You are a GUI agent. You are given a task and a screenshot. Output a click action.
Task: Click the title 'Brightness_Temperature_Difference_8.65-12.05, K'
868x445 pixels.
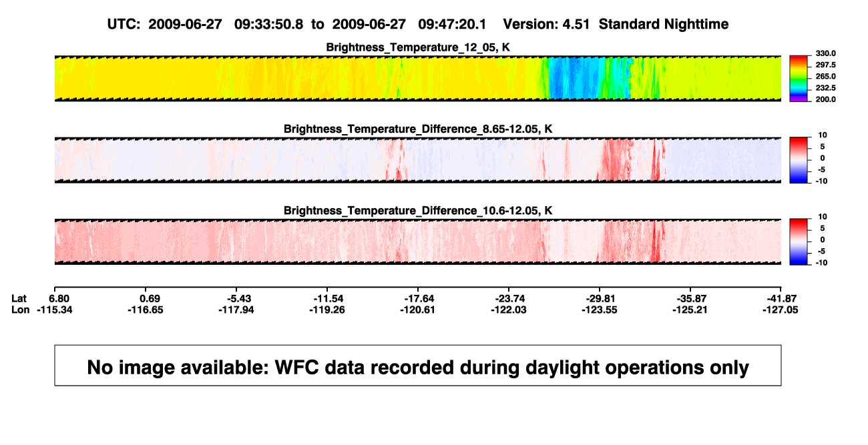coord(418,129)
